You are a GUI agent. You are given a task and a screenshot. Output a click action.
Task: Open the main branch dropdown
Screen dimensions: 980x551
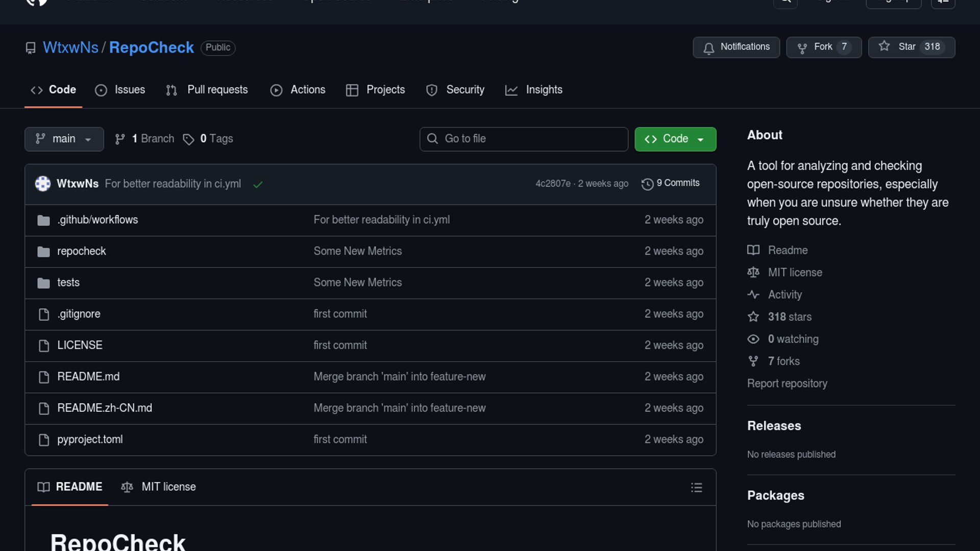point(64,139)
